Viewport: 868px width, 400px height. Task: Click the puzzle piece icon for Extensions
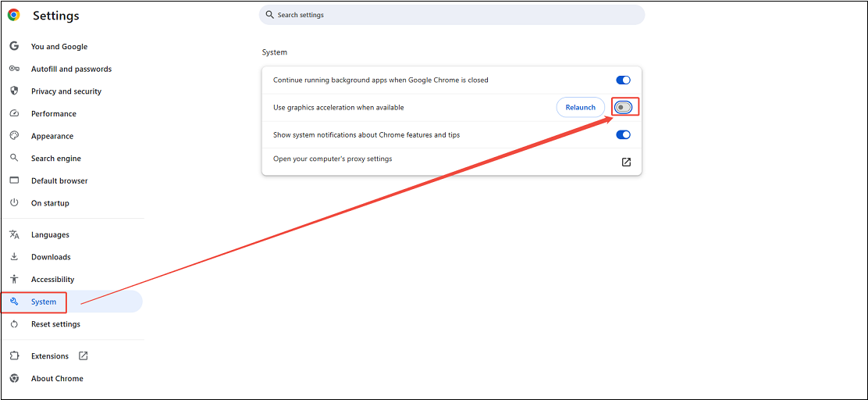(x=14, y=355)
